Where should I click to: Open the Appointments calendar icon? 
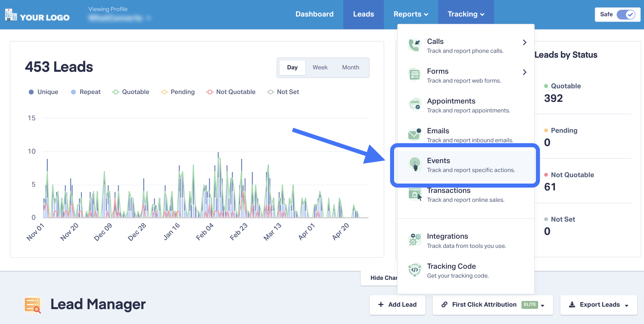point(414,105)
